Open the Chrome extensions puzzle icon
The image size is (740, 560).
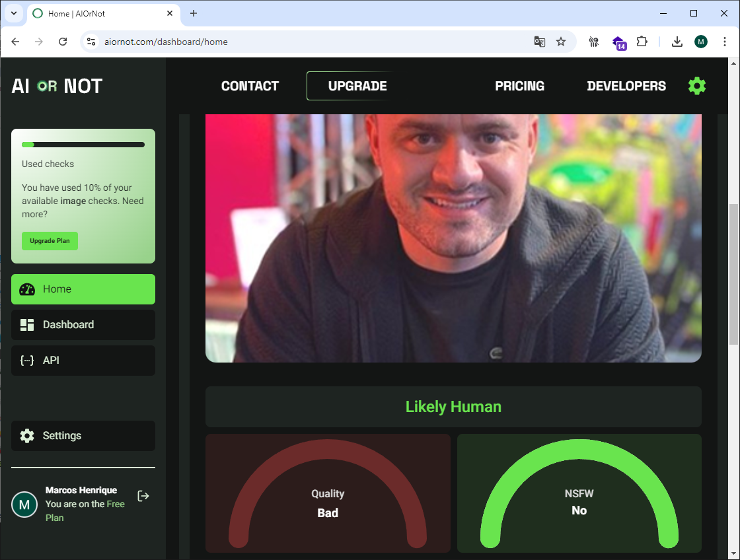pos(642,42)
